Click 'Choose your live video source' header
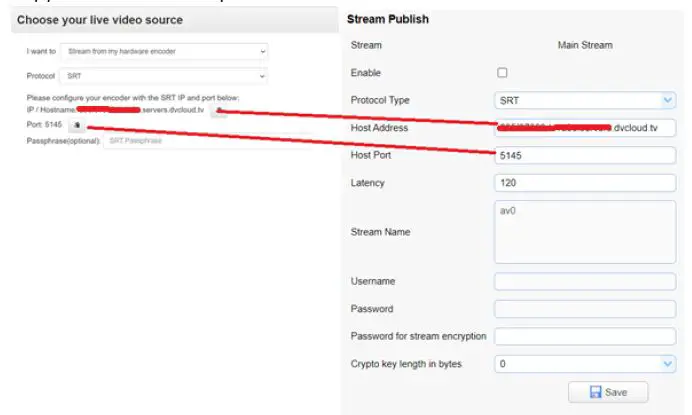Viewport: 692px width, 415px height. click(99, 20)
